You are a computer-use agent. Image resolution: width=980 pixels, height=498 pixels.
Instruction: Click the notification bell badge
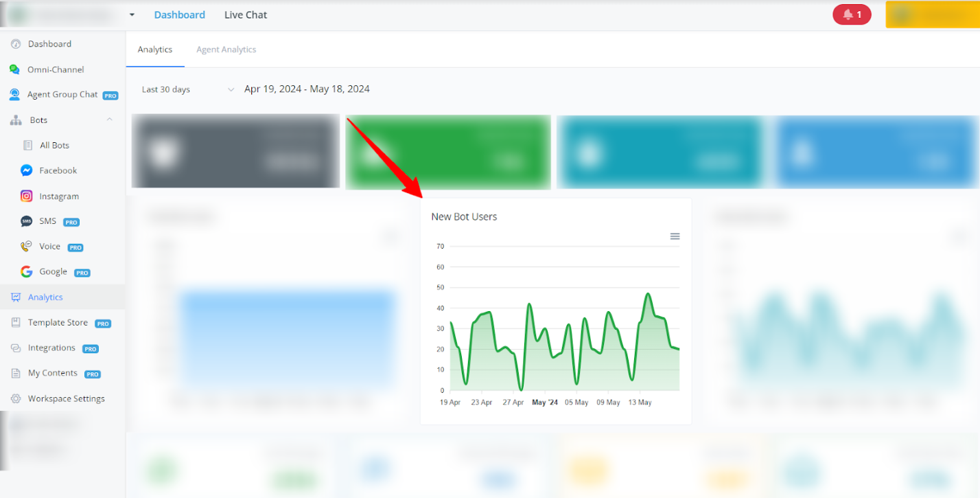click(x=852, y=14)
